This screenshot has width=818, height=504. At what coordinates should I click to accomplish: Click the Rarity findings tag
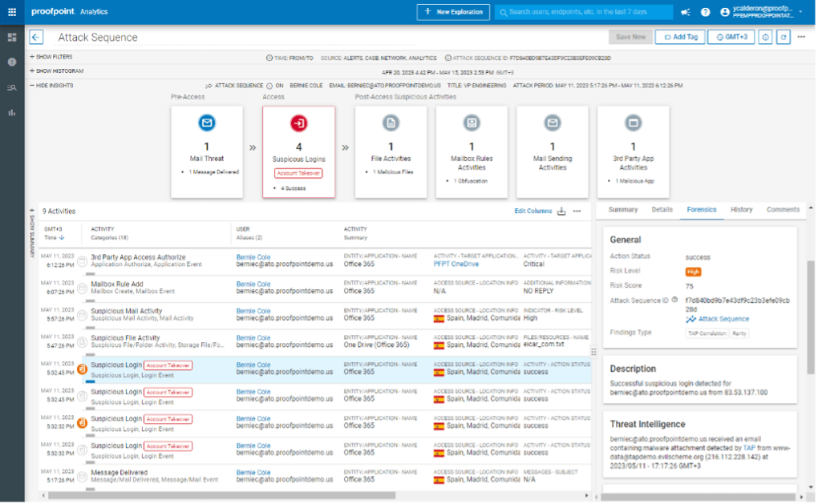pyautogui.click(x=739, y=333)
